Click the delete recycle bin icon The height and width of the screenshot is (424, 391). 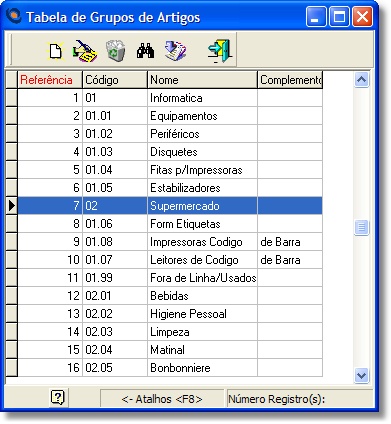[116, 51]
